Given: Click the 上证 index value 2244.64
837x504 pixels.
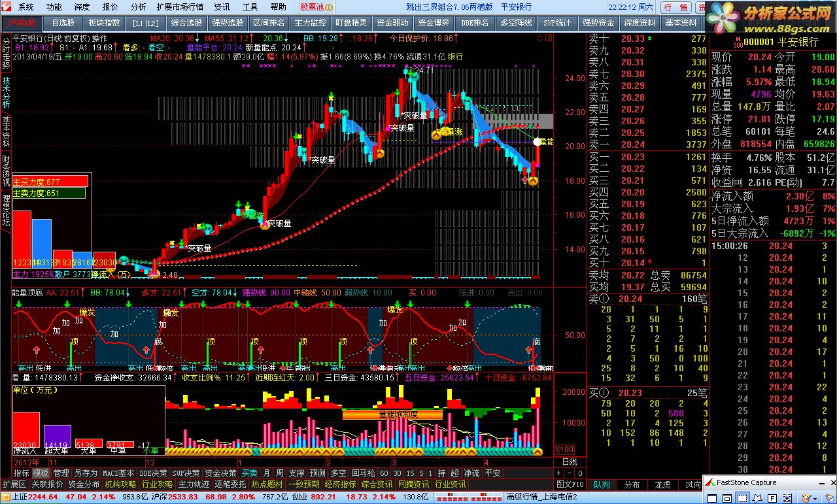Looking at the screenshot, I should (x=43, y=497).
